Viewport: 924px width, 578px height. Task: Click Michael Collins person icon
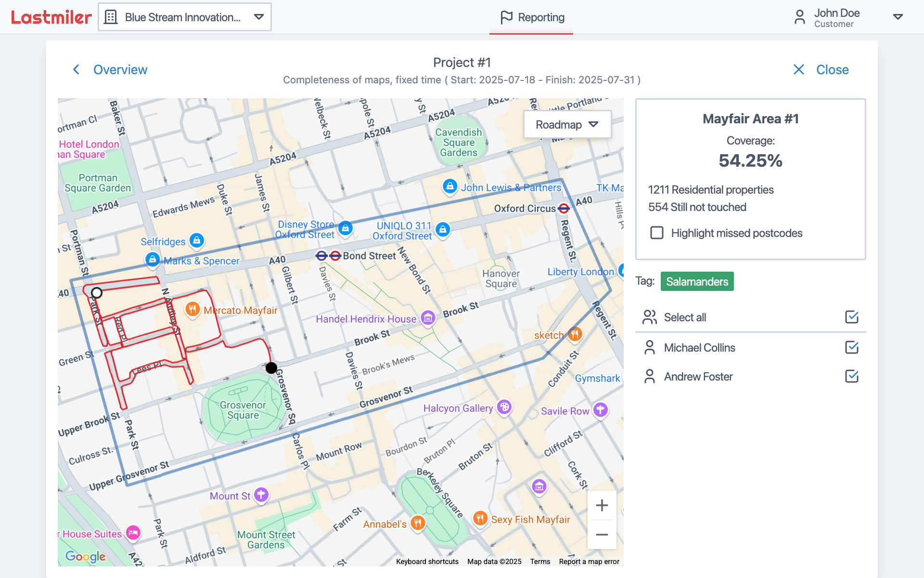650,347
